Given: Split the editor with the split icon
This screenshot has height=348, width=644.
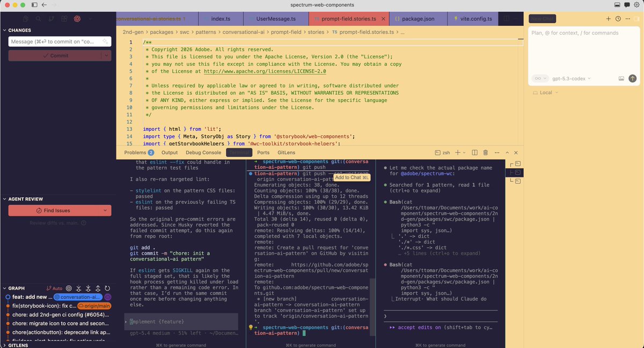Looking at the screenshot, I should 506,19.
